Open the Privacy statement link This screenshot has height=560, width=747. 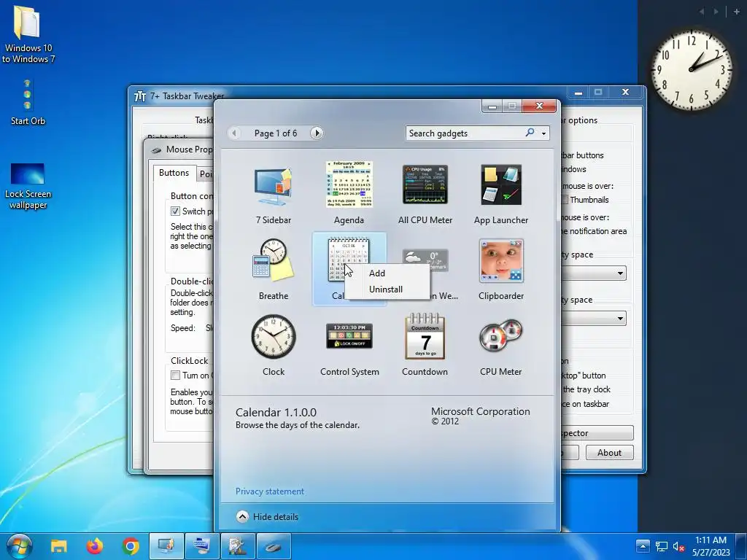270,491
